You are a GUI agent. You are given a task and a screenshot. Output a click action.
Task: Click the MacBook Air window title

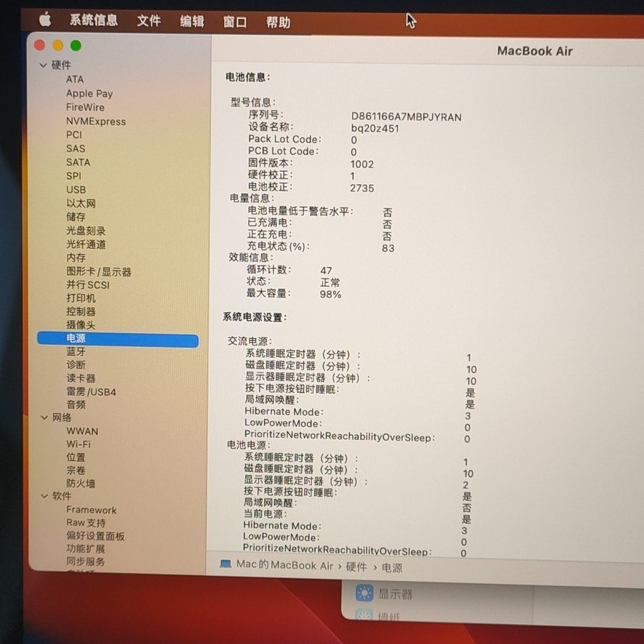pyautogui.click(x=535, y=51)
